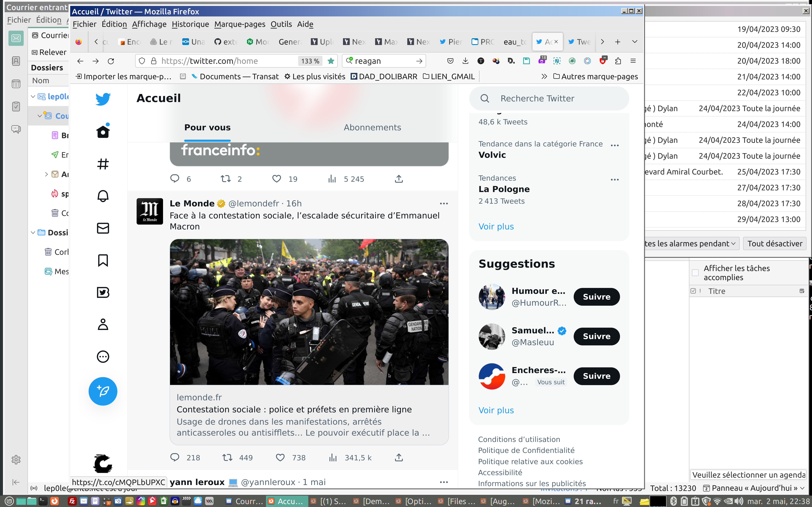Open Twitter Bookmarks icon

pos(103,260)
